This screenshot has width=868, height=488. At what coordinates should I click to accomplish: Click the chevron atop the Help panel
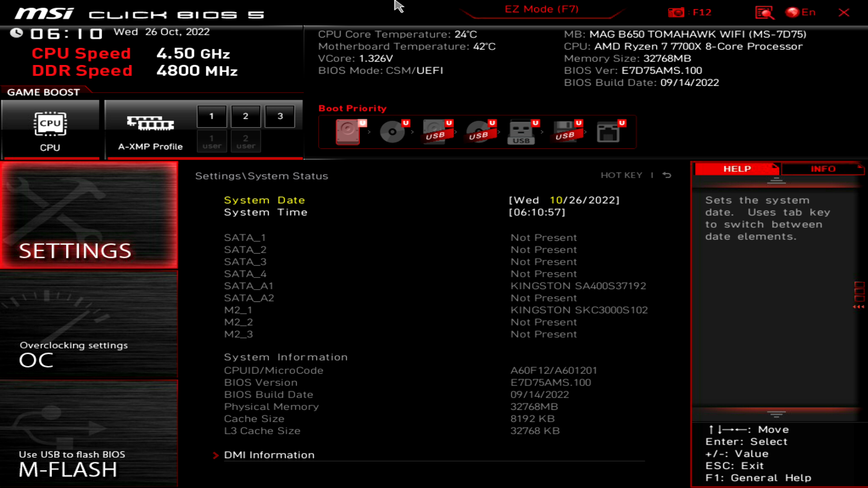pyautogui.click(x=777, y=180)
